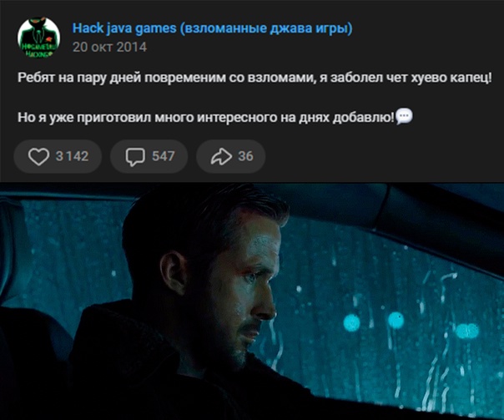This screenshot has width=504, height=420.
Task: Click the green logo text inside avatar
Action: (x=39, y=51)
